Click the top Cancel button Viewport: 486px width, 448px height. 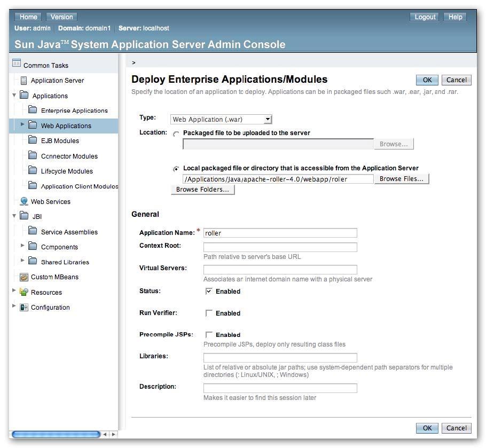(456, 80)
